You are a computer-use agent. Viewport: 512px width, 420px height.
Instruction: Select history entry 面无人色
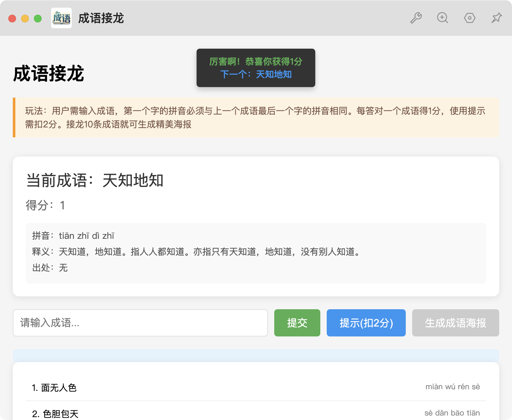54,388
